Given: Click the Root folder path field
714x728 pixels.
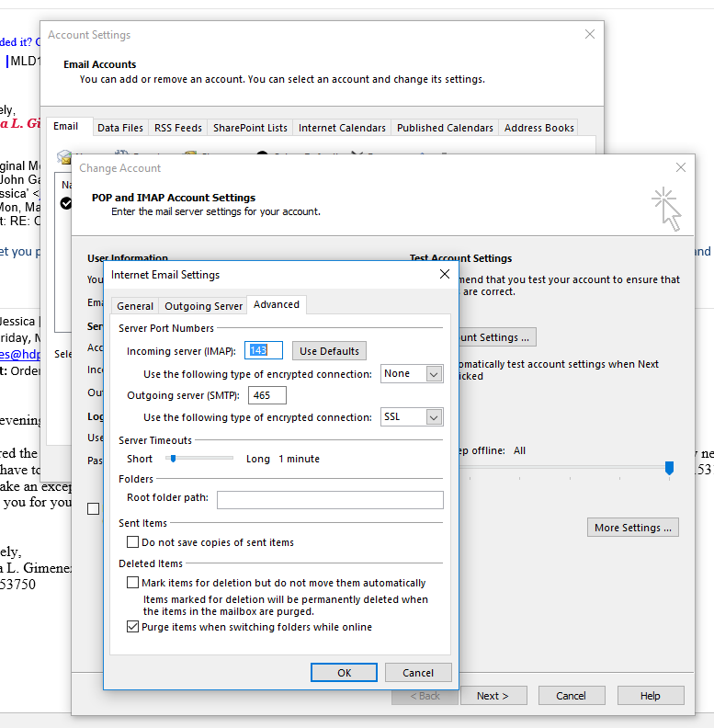Looking at the screenshot, I should [330, 500].
